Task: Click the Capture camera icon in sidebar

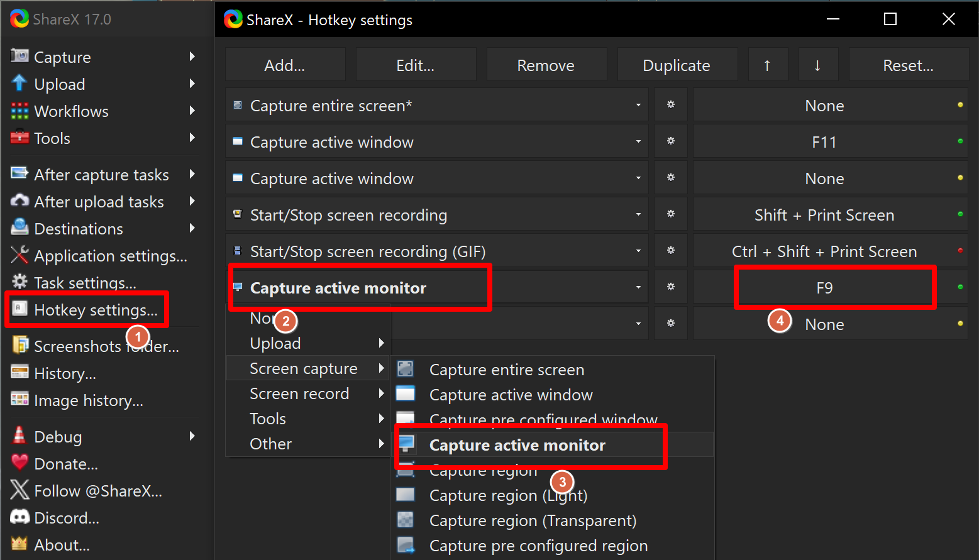Action: (x=19, y=56)
